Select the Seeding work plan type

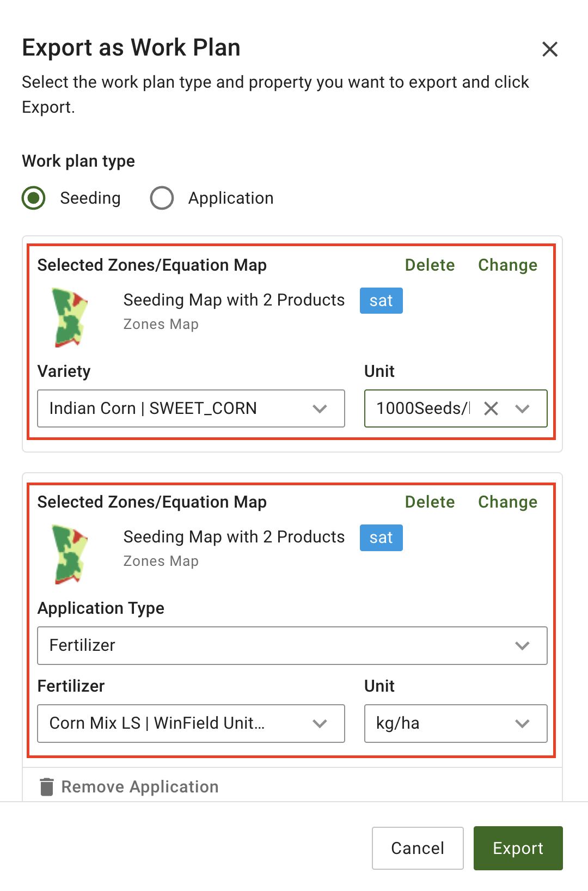click(x=34, y=198)
